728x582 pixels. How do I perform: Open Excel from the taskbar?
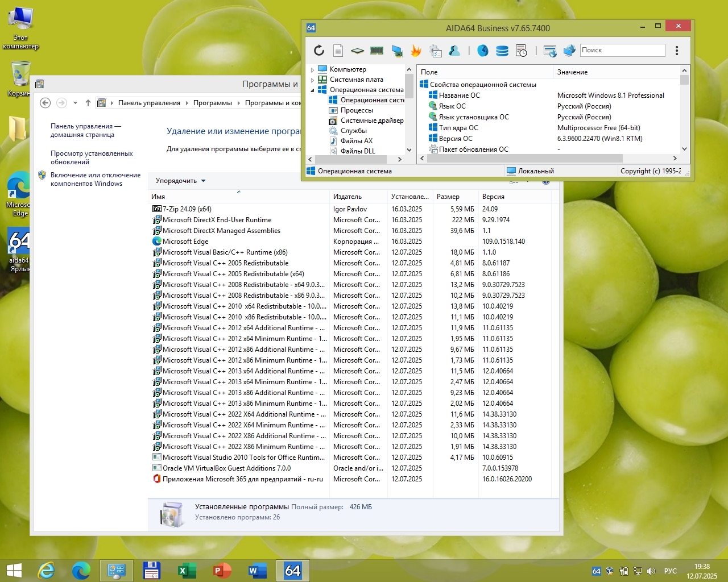point(187,571)
